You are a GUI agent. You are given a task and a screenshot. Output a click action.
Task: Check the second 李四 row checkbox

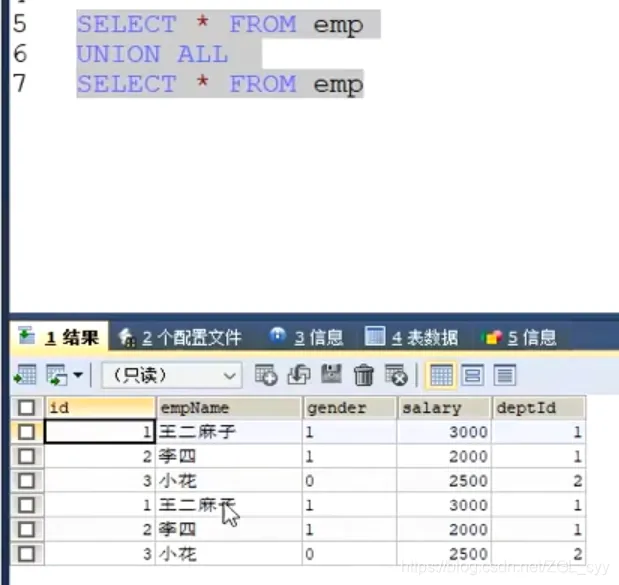(x=26, y=530)
